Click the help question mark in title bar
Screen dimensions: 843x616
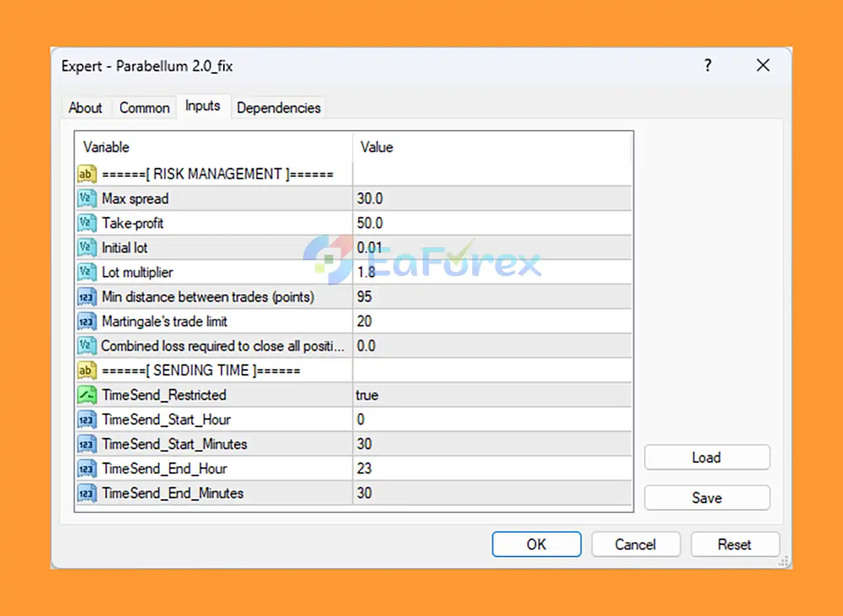pos(708,66)
